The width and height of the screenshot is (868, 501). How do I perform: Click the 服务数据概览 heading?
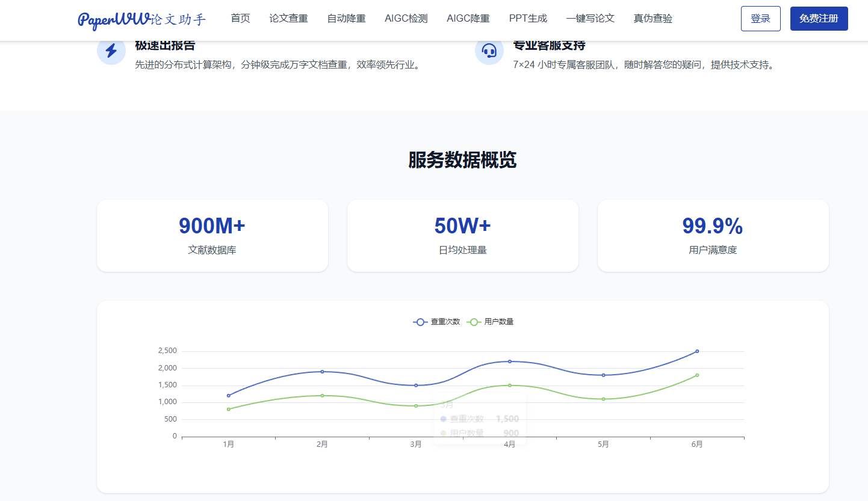[462, 160]
